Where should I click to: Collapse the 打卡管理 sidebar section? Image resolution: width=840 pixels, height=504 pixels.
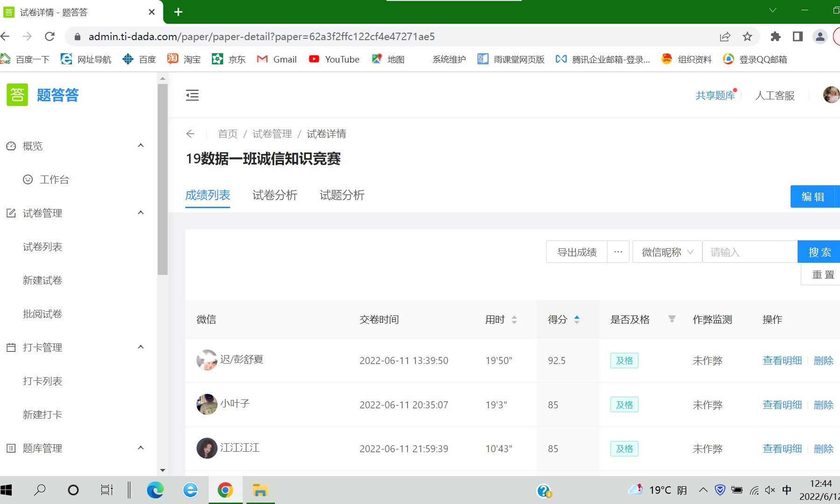pyautogui.click(x=140, y=347)
